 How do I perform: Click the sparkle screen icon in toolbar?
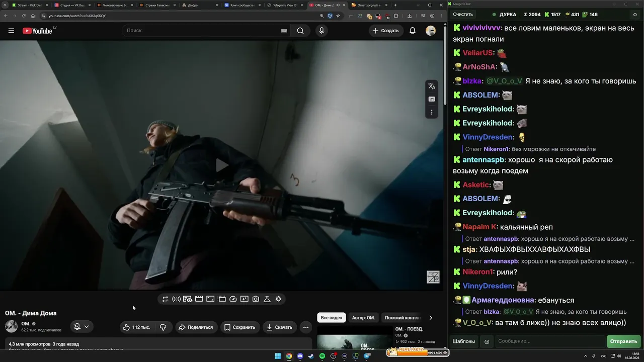[245, 299]
